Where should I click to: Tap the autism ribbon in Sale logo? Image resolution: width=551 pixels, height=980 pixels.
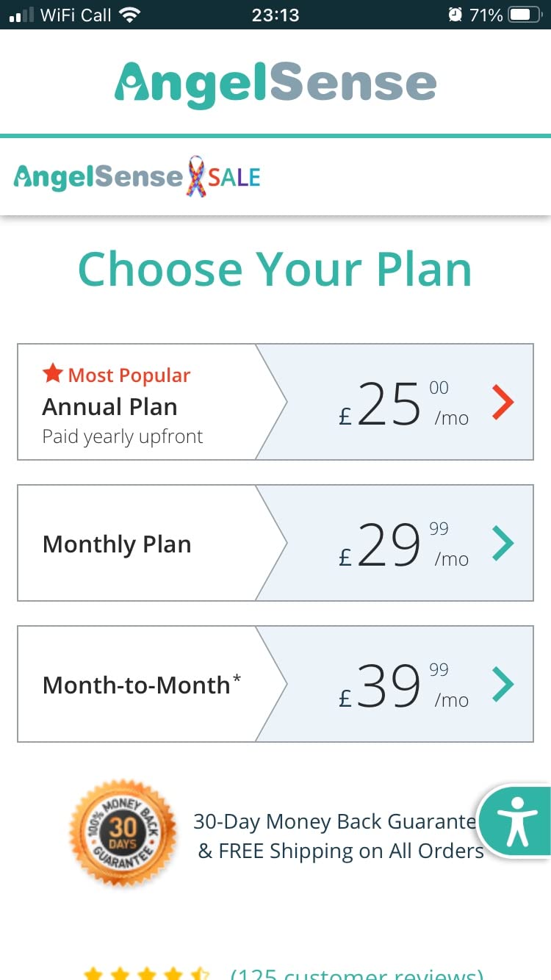pyautogui.click(x=196, y=177)
